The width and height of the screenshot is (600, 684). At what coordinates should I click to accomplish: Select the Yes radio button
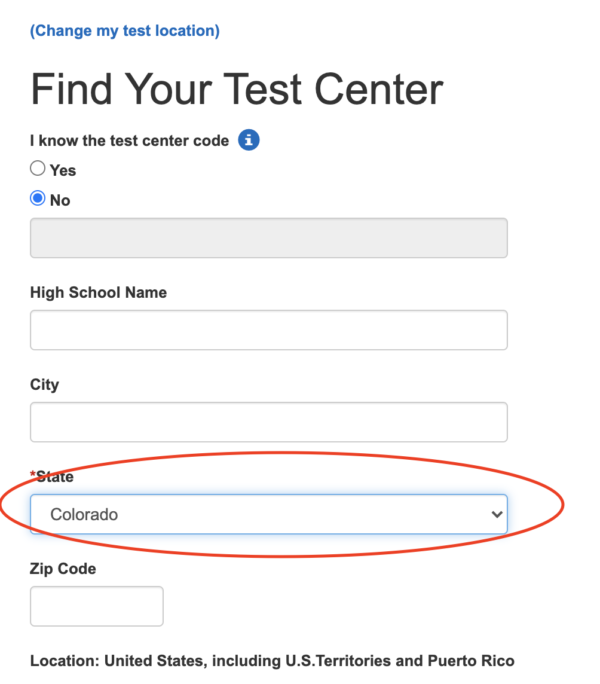coord(38,168)
